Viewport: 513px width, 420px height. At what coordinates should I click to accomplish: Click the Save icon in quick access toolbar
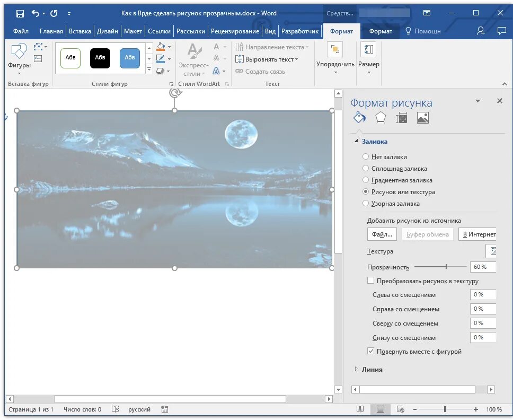20,13
